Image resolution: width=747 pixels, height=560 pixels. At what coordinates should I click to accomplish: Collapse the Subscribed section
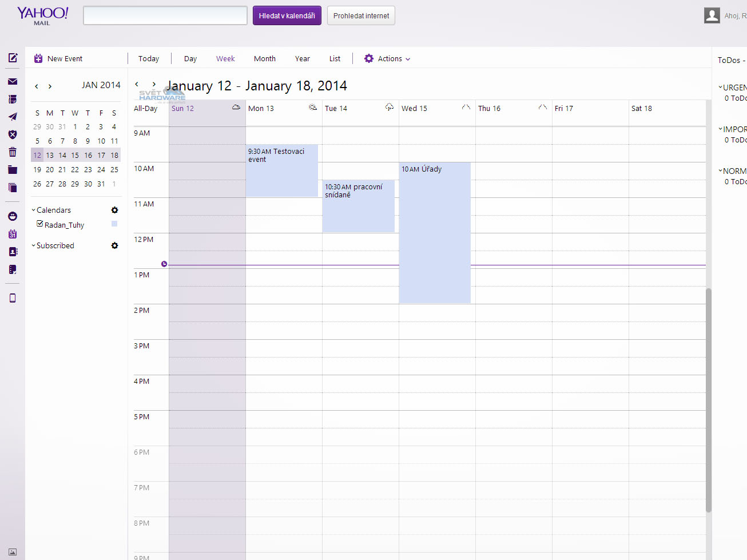point(33,245)
